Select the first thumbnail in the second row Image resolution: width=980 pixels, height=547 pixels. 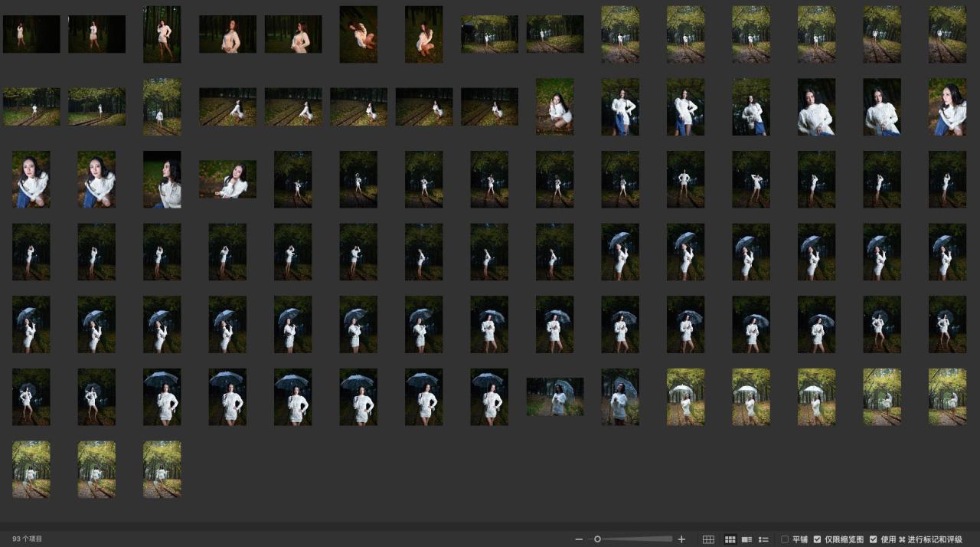click(x=31, y=106)
